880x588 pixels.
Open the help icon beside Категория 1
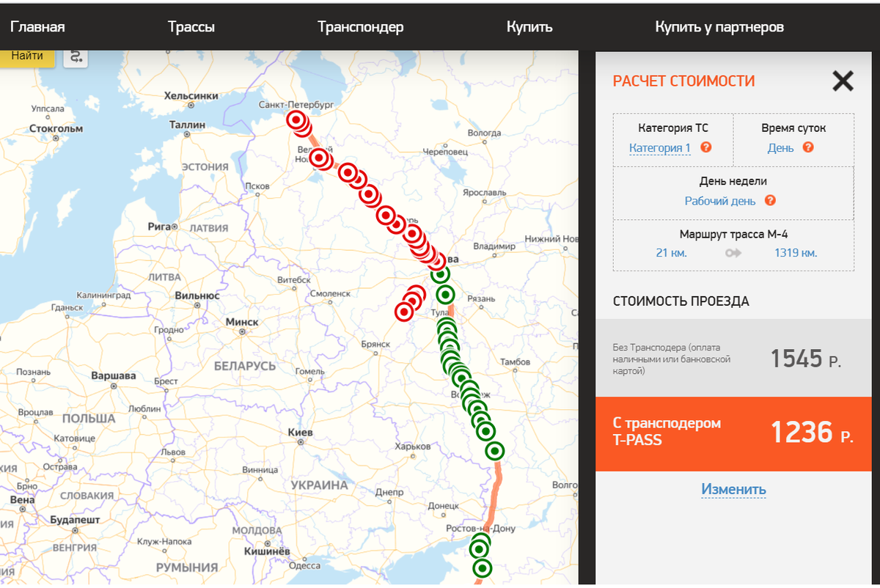[x=704, y=147]
